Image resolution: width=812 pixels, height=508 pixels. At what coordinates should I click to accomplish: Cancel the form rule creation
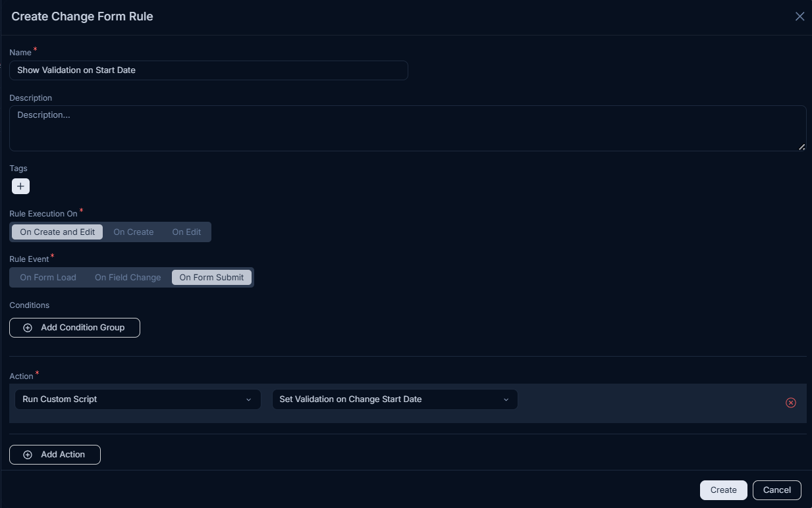(776, 490)
